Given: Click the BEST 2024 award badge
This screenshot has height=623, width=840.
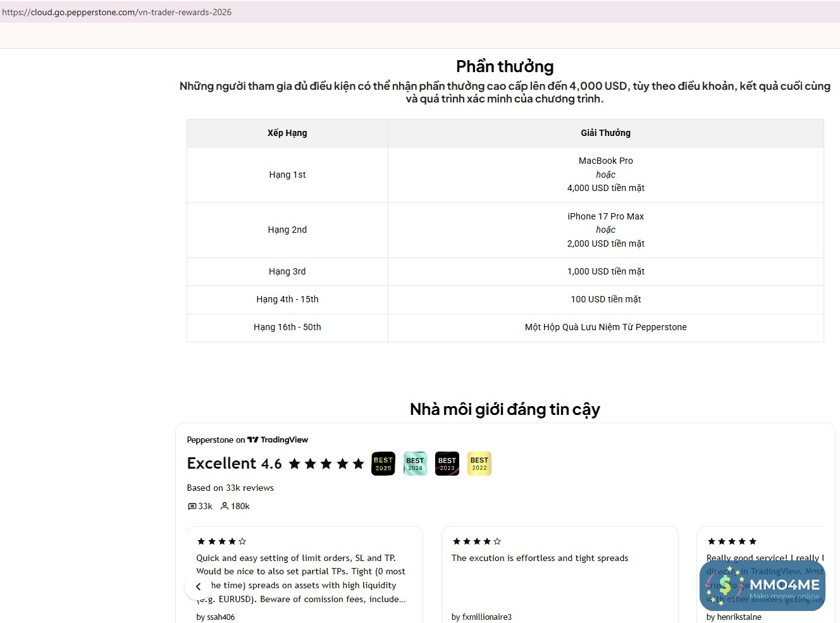Looking at the screenshot, I should (x=415, y=464).
